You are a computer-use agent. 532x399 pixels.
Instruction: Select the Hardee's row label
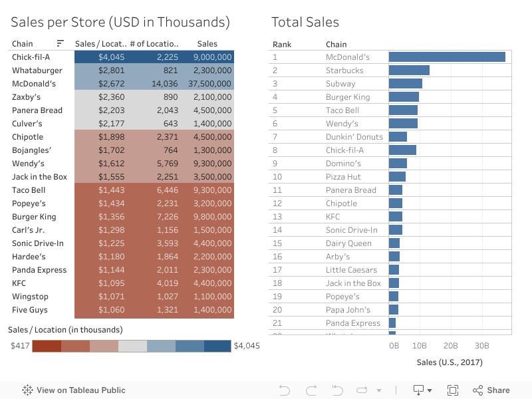pos(29,257)
